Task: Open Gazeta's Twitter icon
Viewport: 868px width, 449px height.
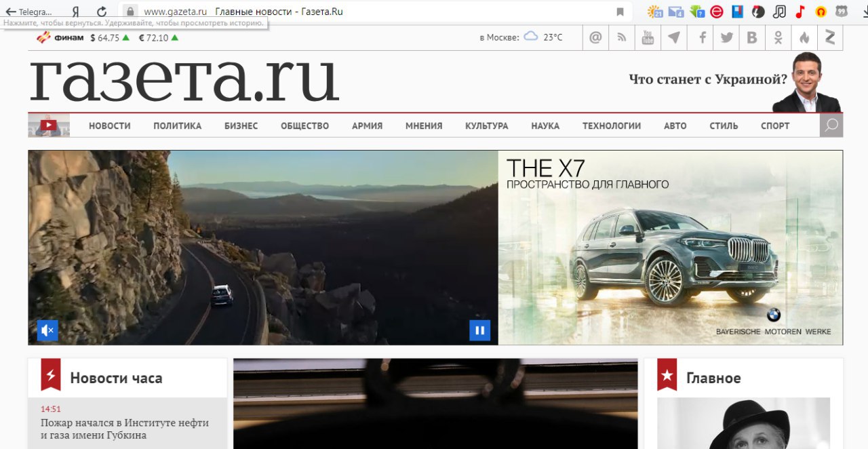Action: coord(726,37)
